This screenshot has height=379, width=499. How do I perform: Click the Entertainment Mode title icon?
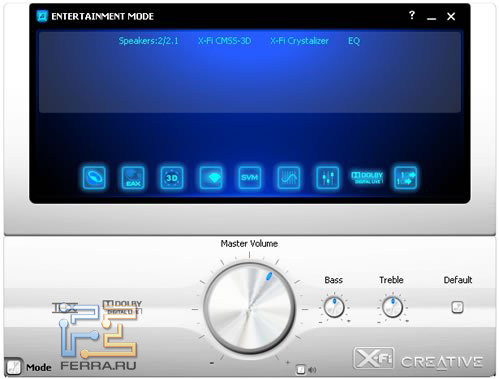pyautogui.click(x=42, y=16)
